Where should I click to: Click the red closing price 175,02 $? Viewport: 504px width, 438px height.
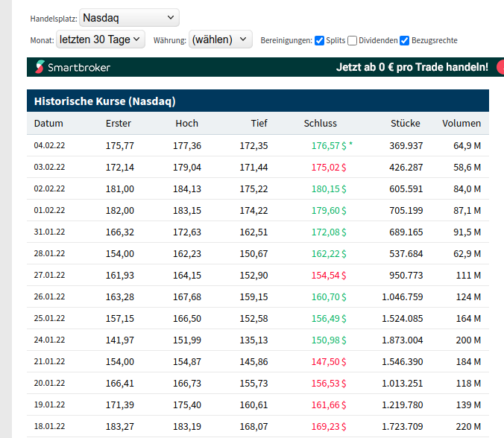(328, 167)
